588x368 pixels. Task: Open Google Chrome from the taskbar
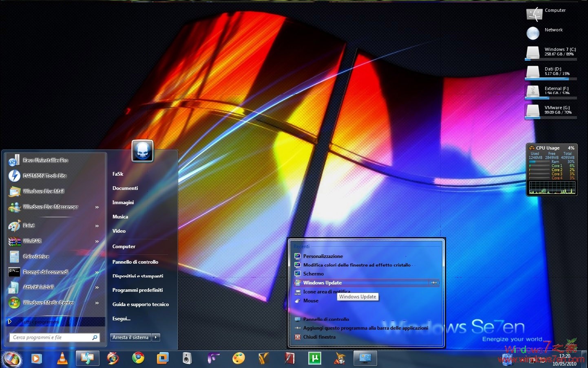pyautogui.click(x=138, y=358)
